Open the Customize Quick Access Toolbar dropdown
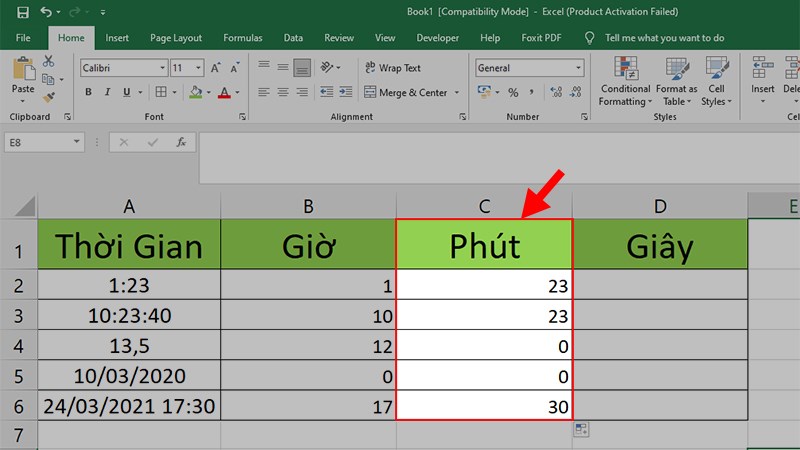The image size is (800, 450). tap(103, 12)
